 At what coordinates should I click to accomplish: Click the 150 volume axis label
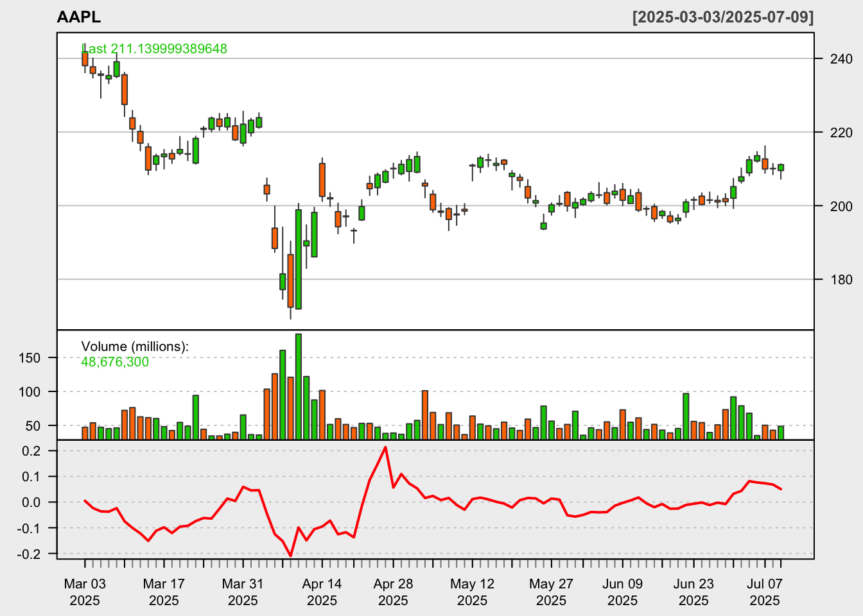point(30,358)
